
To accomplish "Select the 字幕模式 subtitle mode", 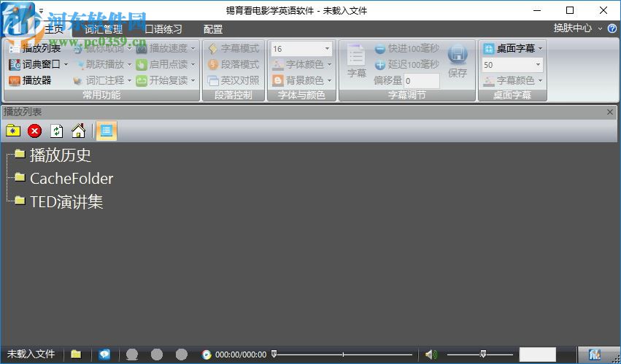I will coord(234,48).
